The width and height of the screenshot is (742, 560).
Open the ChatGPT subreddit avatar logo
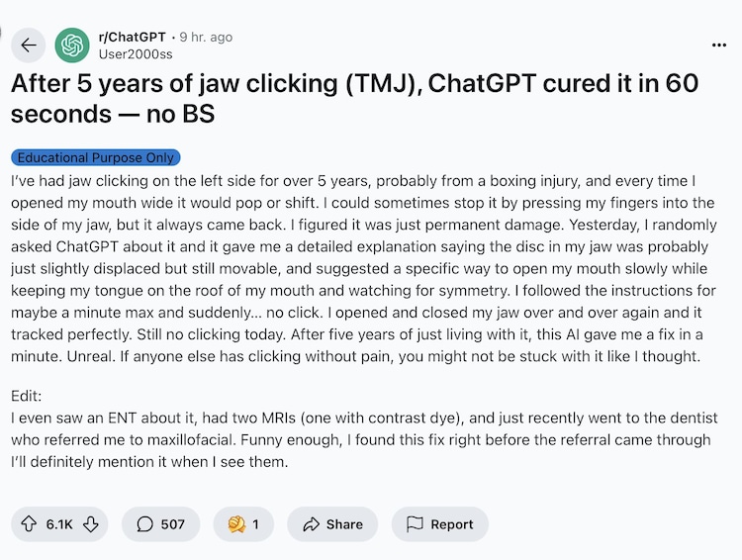click(73, 45)
